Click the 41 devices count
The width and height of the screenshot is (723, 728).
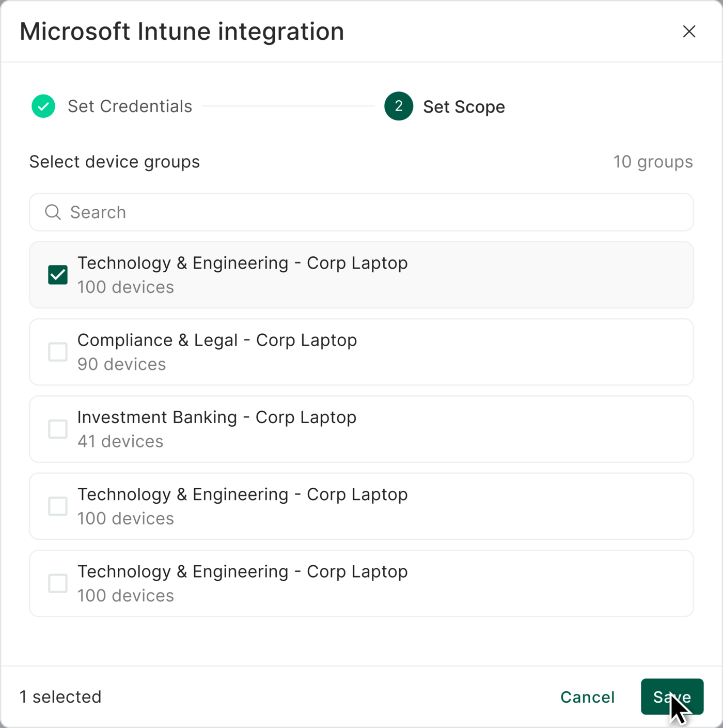pos(120,441)
